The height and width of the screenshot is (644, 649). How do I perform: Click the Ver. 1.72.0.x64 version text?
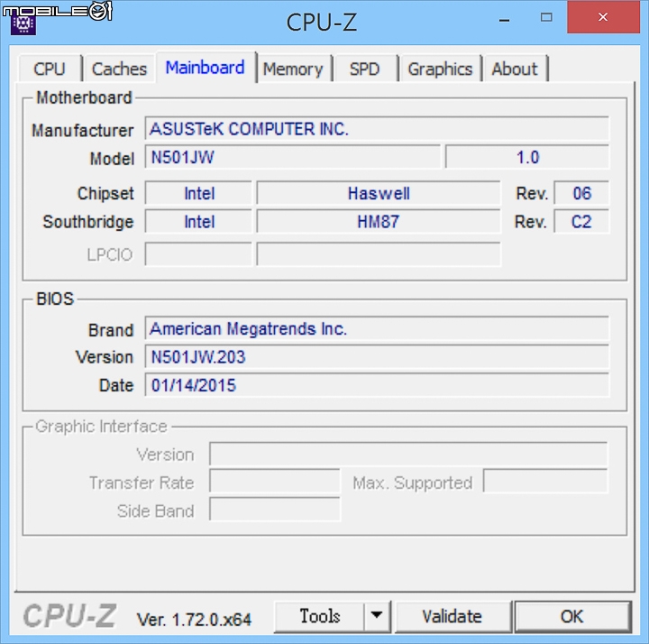194,620
